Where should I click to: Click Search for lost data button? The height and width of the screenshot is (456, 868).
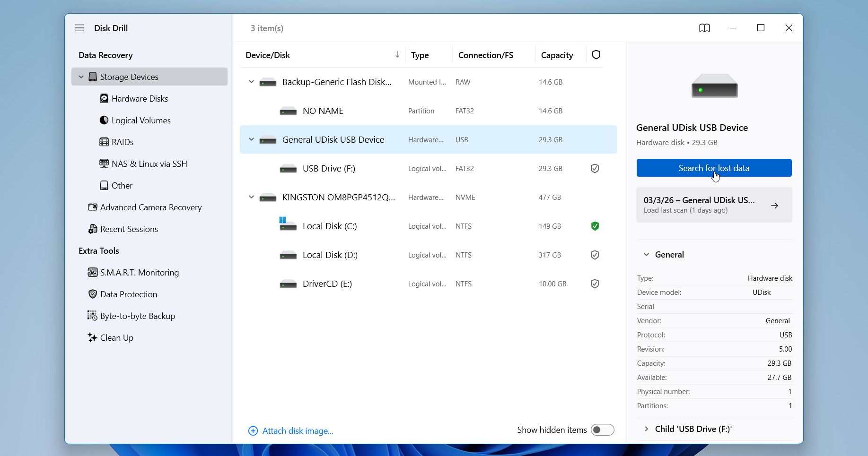tap(713, 168)
